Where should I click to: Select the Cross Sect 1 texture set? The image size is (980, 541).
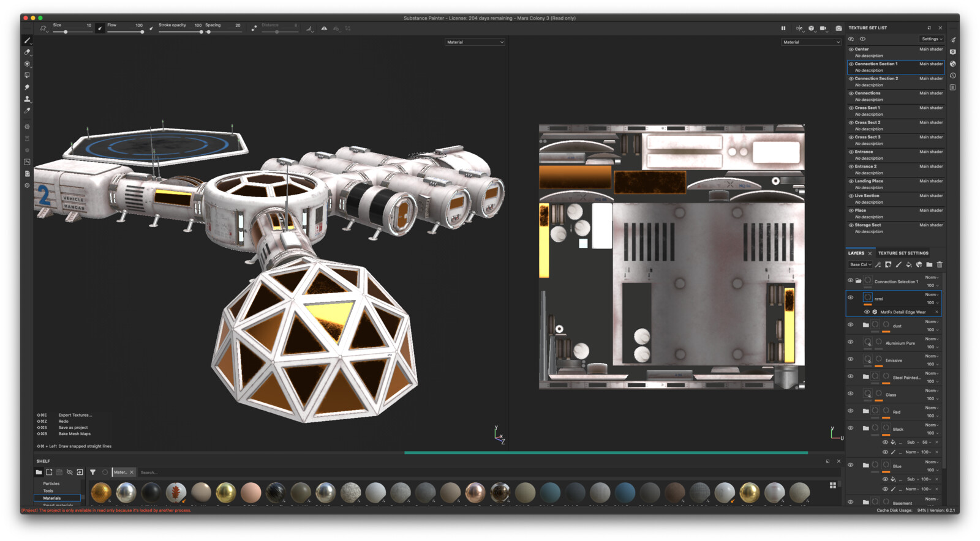tap(896, 111)
